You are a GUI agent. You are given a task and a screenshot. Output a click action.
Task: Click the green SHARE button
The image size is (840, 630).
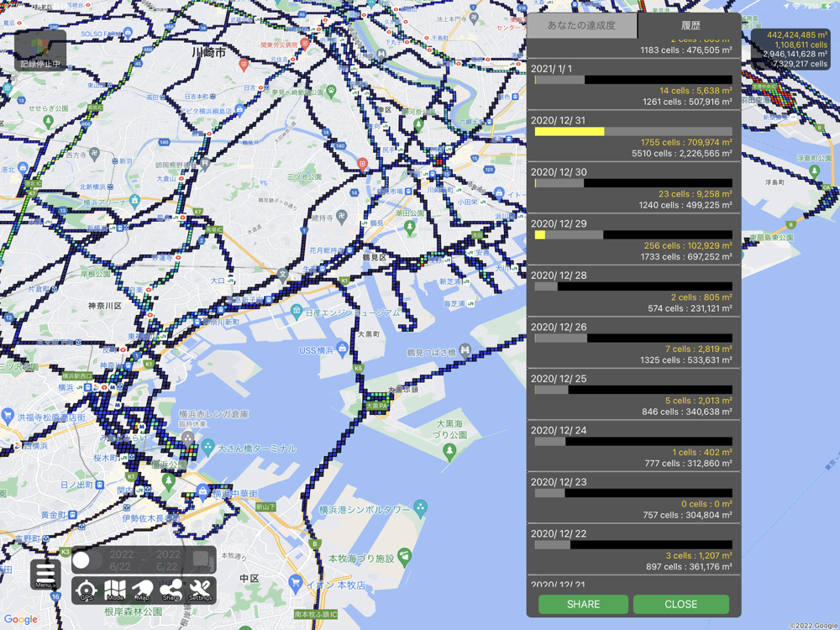click(583, 604)
